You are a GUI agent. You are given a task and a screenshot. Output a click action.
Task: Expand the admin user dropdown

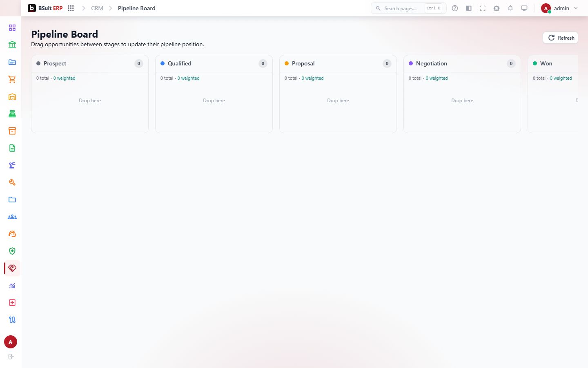[559, 8]
